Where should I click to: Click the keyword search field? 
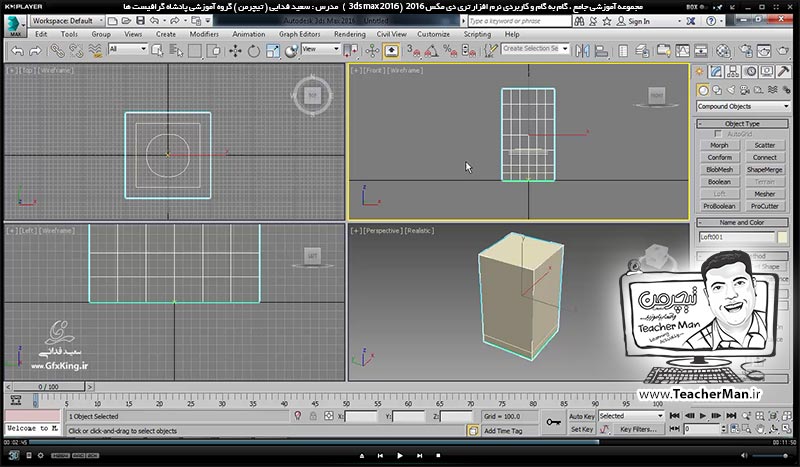click(x=519, y=21)
